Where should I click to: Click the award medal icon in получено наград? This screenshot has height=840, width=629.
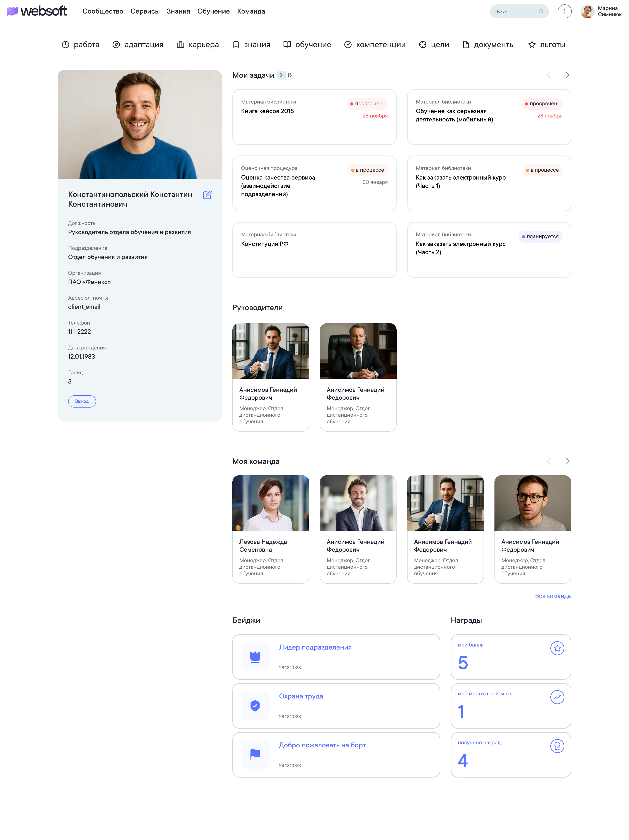pyautogui.click(x=557, y=746)
